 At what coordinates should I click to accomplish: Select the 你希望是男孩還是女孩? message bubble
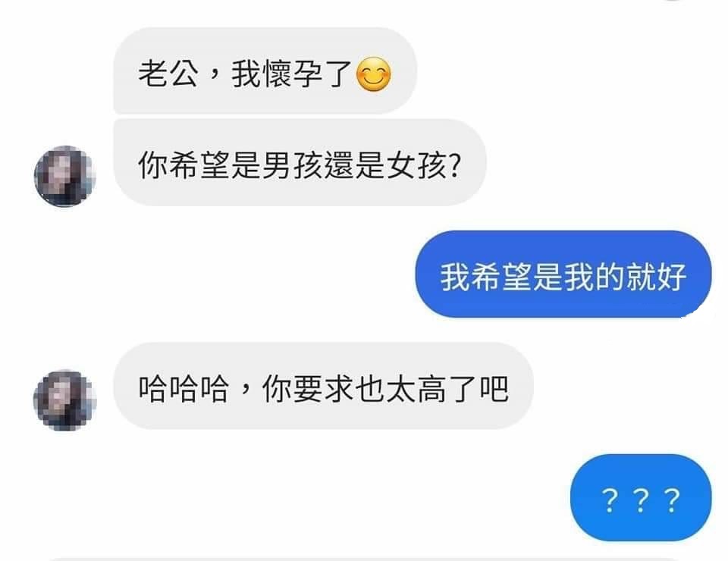[300, 162]
